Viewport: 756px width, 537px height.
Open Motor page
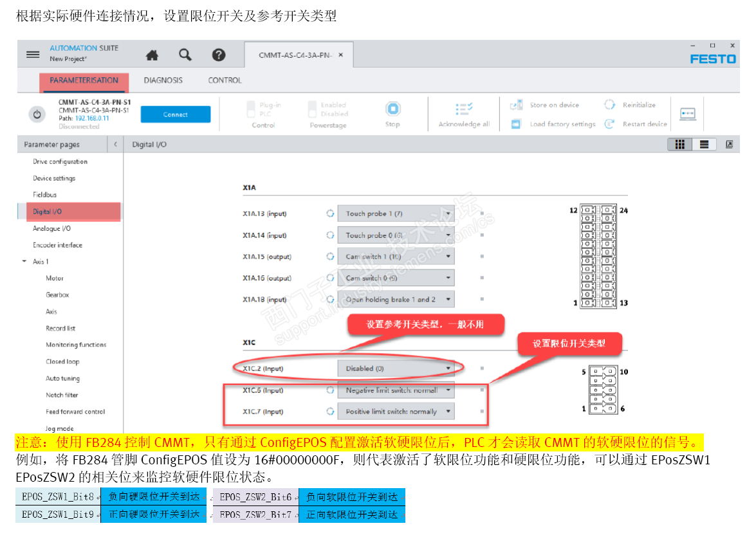click(55, 278)
